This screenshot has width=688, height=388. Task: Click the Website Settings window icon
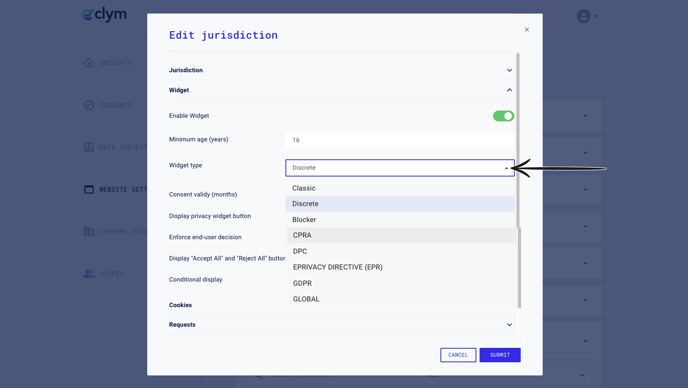89,189
